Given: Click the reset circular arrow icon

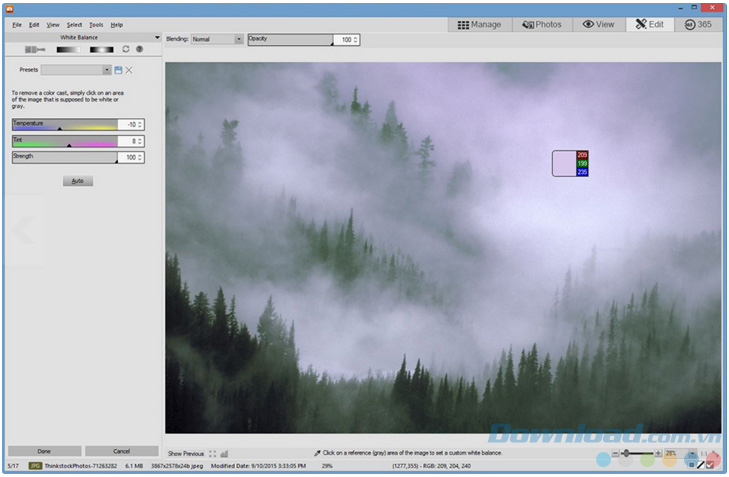Looking at the screenshot, I should pyautogui.click(x=126, y=49).
